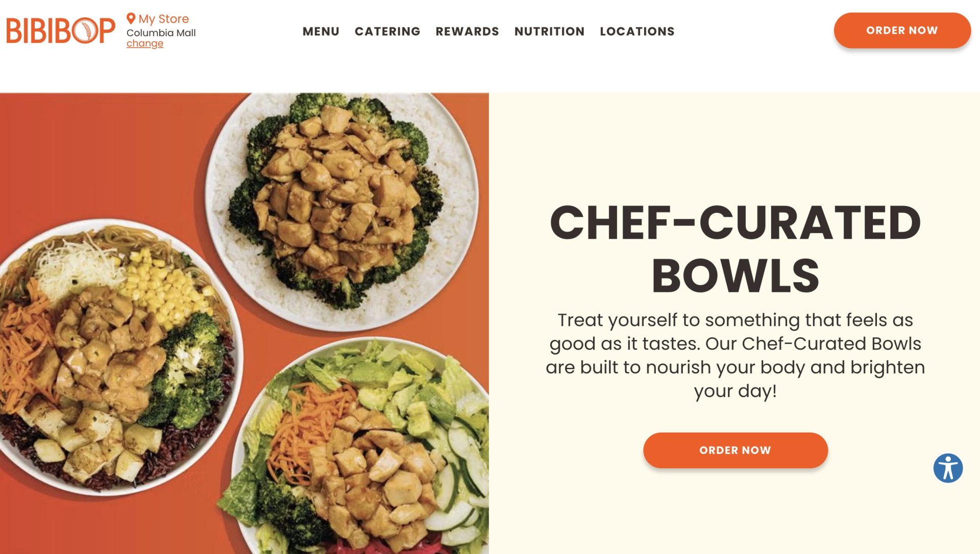Screen dimensions: 980x554
Task: Click the wheat emblem inside the logo
Action: pyautogui.click(x=86, y=31)
